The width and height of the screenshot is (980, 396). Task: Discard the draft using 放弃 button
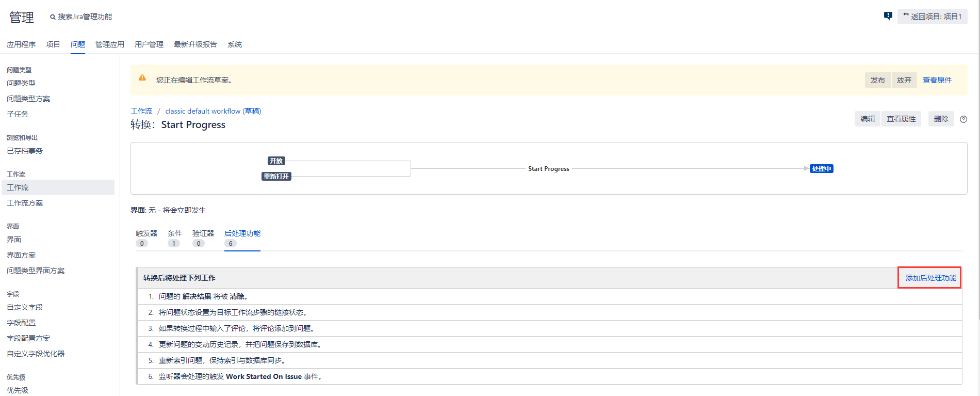pos(904,80)
